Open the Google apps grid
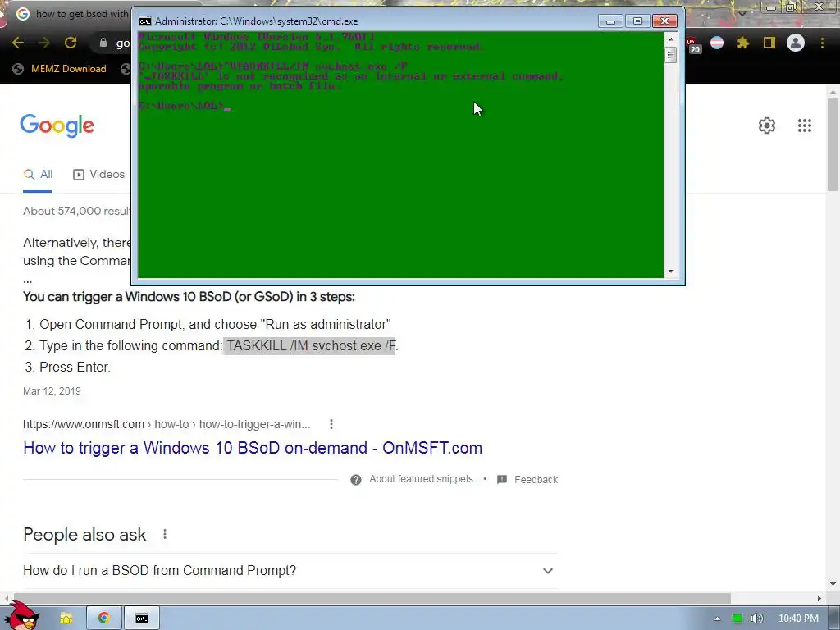 point(804,126)
